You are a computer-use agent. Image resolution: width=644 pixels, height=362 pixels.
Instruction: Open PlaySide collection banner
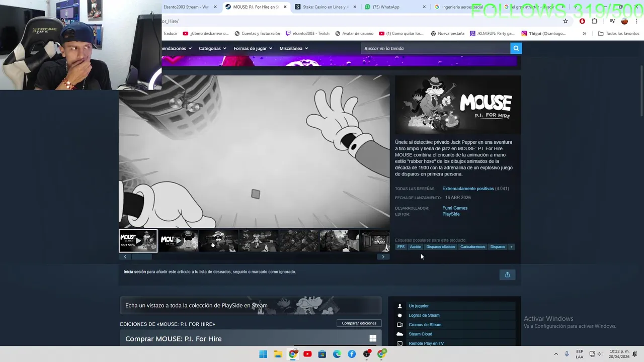pos(251,305)
